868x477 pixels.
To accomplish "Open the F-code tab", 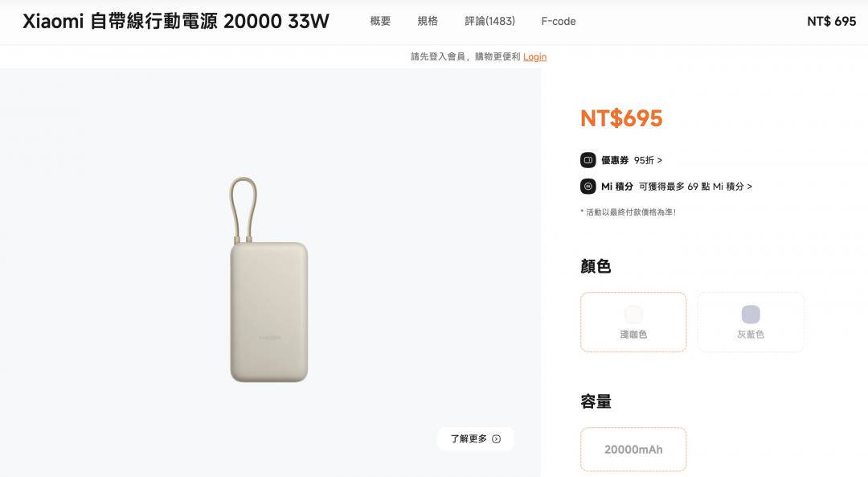I will point(559,21).
